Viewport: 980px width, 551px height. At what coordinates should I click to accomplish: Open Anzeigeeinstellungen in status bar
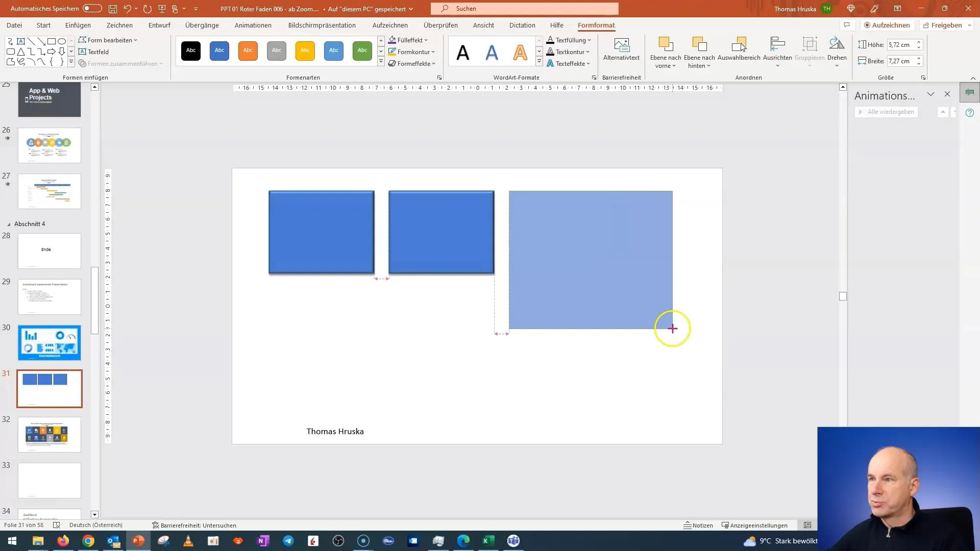tap(754, 525)
